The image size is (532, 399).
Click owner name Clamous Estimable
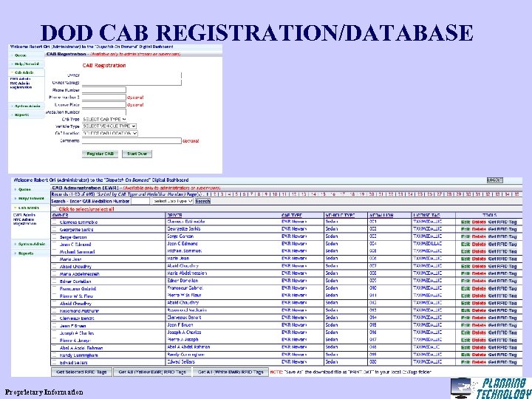coord(78,222)
